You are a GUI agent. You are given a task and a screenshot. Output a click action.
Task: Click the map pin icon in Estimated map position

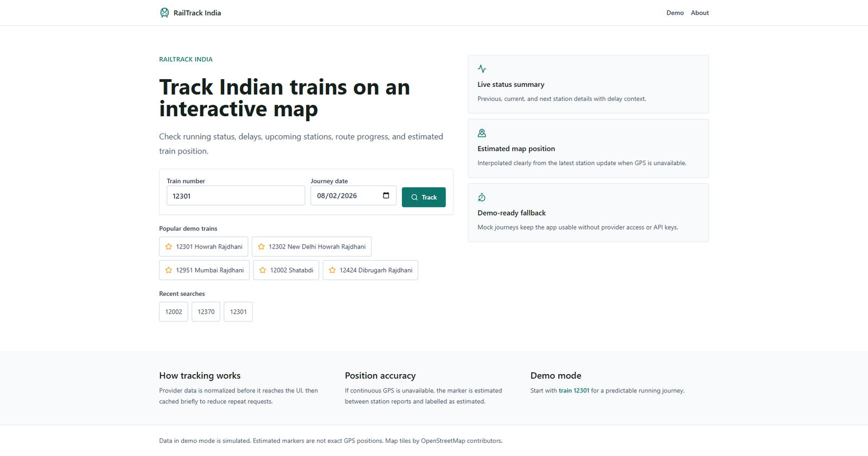point(482,133)
